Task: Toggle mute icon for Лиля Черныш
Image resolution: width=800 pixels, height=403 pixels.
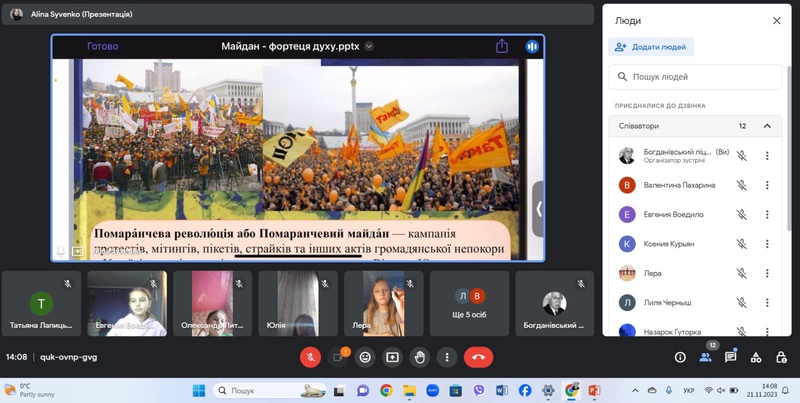Action: (741, 303)
